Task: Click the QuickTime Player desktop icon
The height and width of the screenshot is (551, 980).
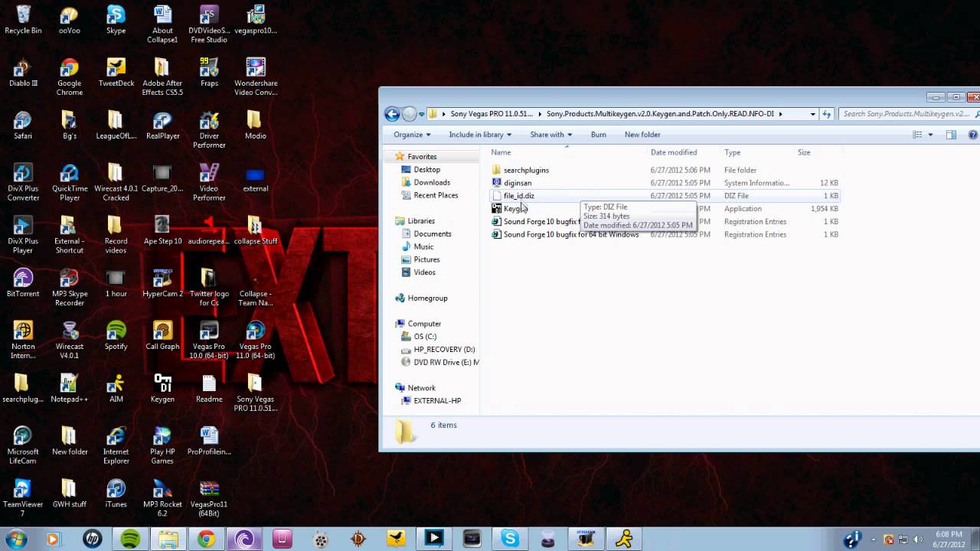Action: click(69, 183)
